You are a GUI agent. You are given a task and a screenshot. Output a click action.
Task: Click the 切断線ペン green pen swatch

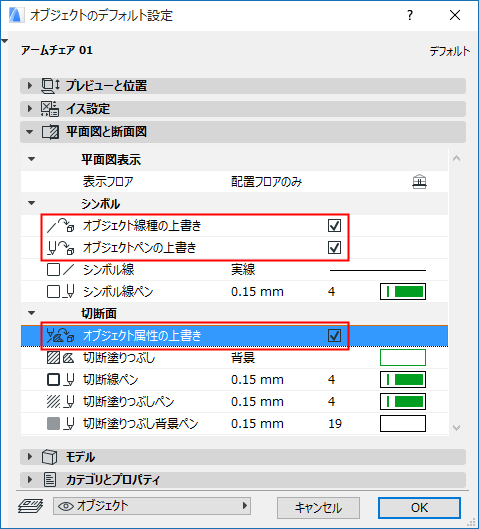403,380
